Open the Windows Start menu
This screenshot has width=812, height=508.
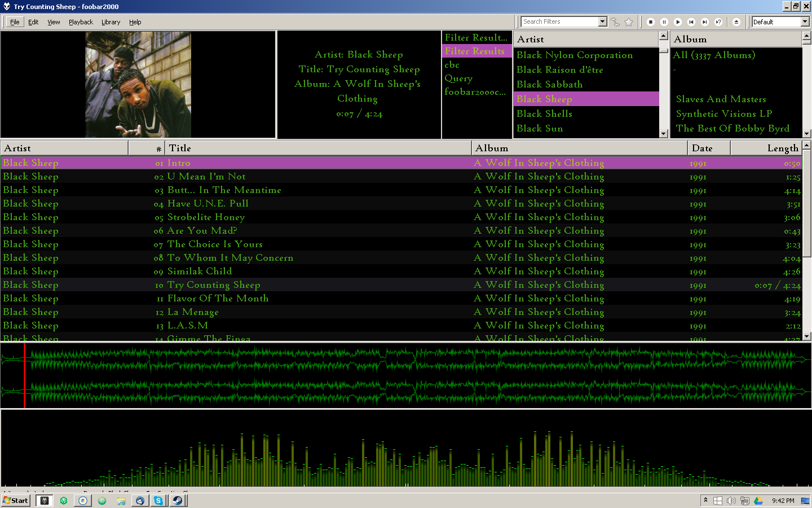(15, 500)
